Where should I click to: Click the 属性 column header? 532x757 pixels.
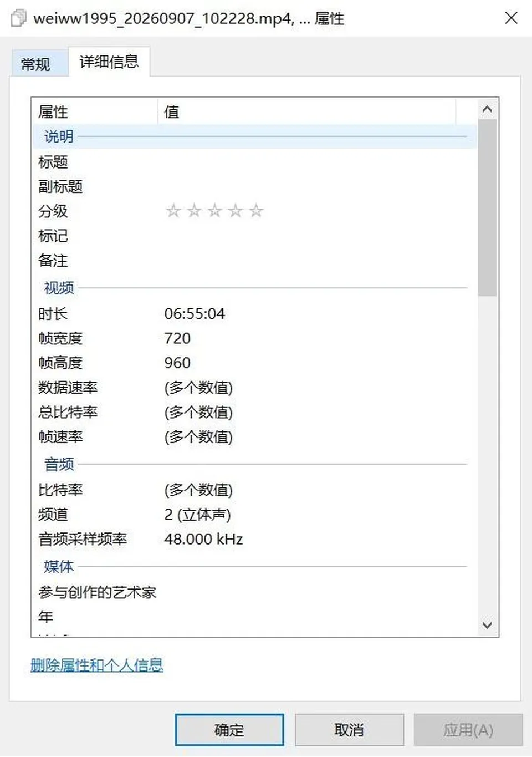pos(95,112)
